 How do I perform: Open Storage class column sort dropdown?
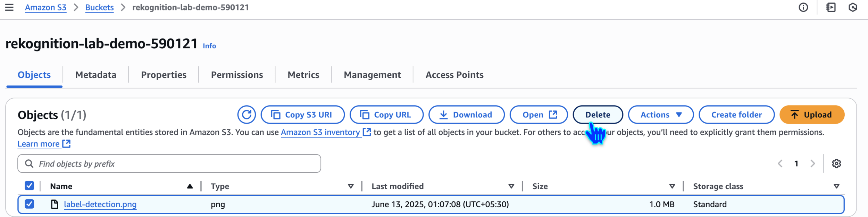[836, 186]
